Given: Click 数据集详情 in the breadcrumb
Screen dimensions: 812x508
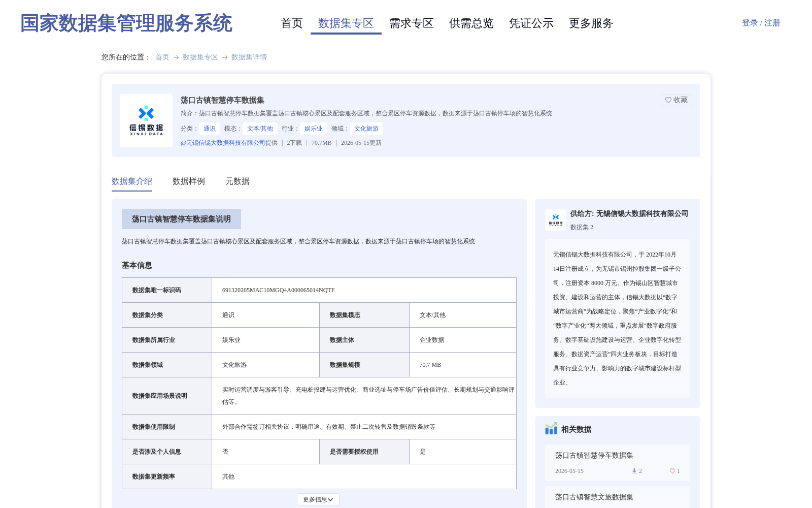Looking at the screenshot, I should coord(249,57).
